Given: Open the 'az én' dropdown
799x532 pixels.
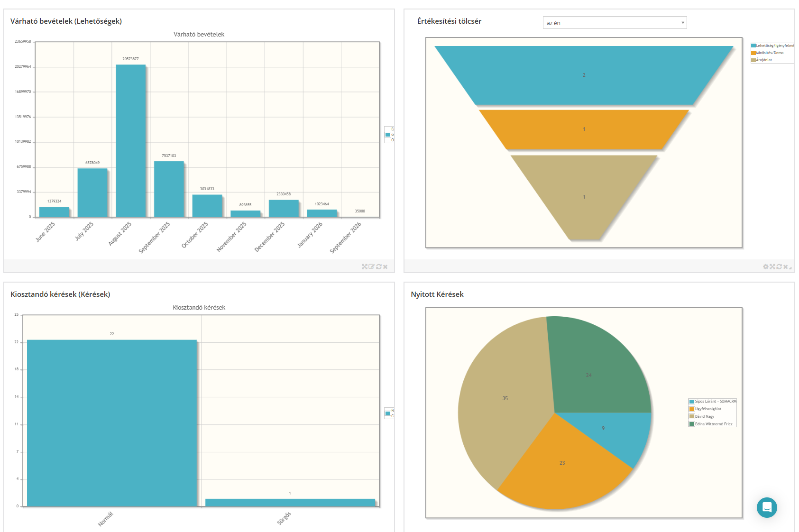Looking at the screenshot, I should pyautogui.click(x=614, y=23).
